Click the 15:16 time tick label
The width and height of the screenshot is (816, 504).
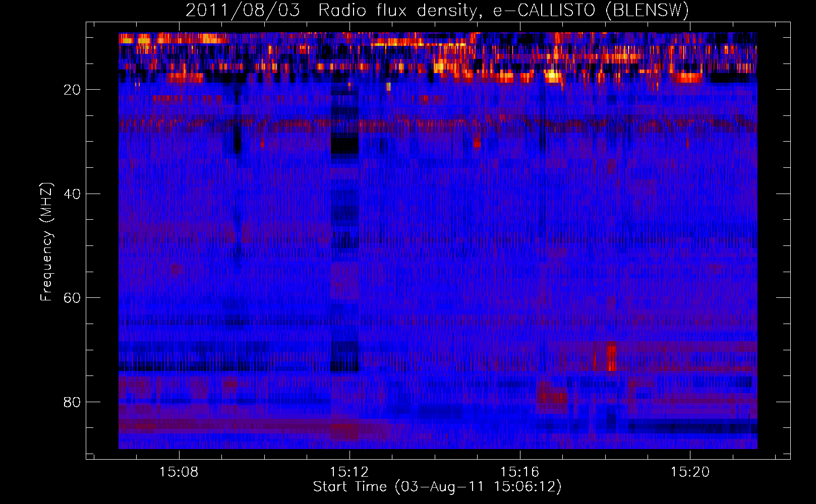pos(519,472)
